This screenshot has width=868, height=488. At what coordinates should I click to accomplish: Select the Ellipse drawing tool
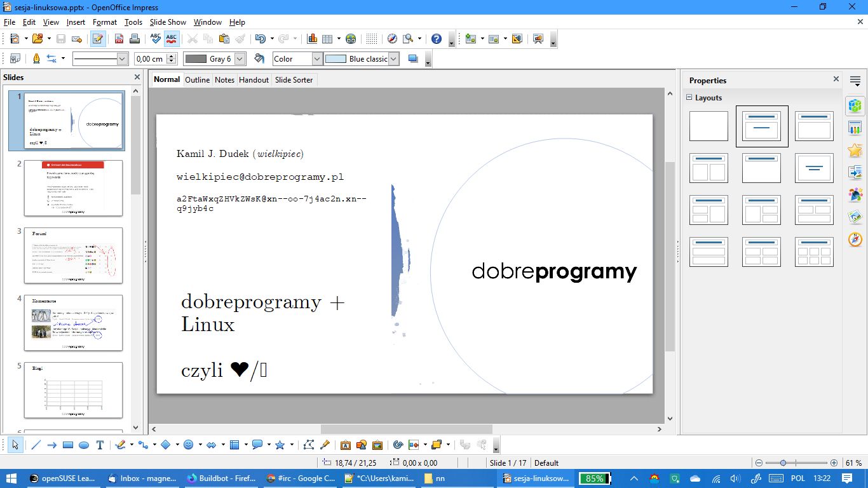point(84,445)
